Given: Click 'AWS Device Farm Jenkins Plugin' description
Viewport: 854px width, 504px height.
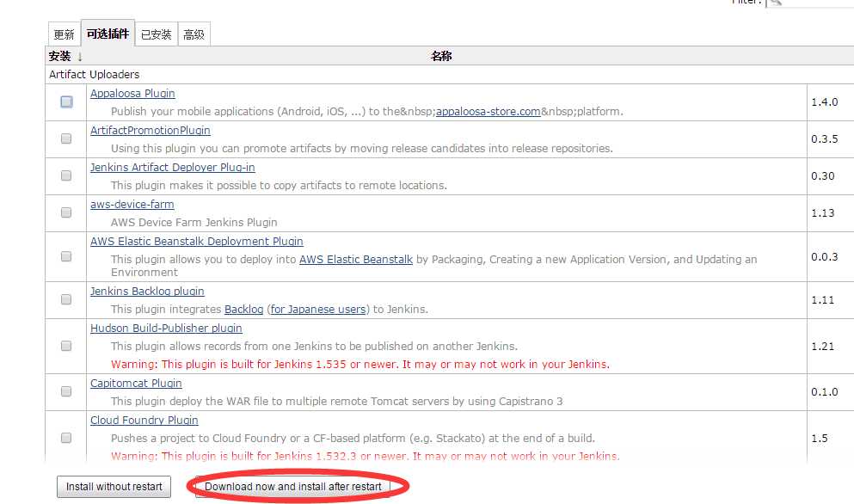Looking at the screenshot, I should (x=194, y=222).
